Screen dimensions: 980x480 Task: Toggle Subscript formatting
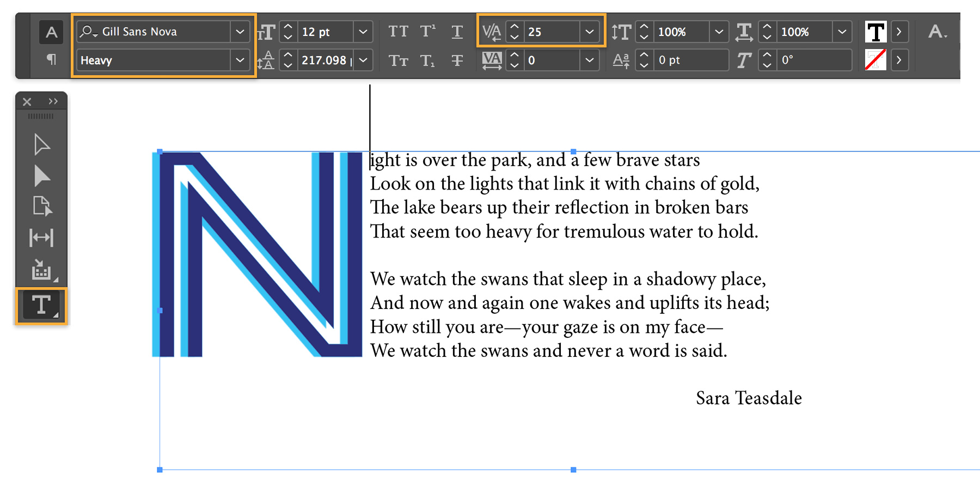point(428,60)
